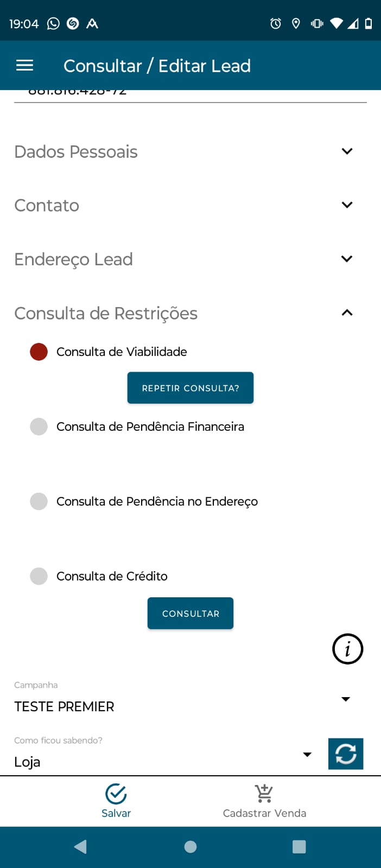This screenshot has width=381, height=868.
Task: Open the hamburger navigation menu
Action: click(x=24, y=66)
